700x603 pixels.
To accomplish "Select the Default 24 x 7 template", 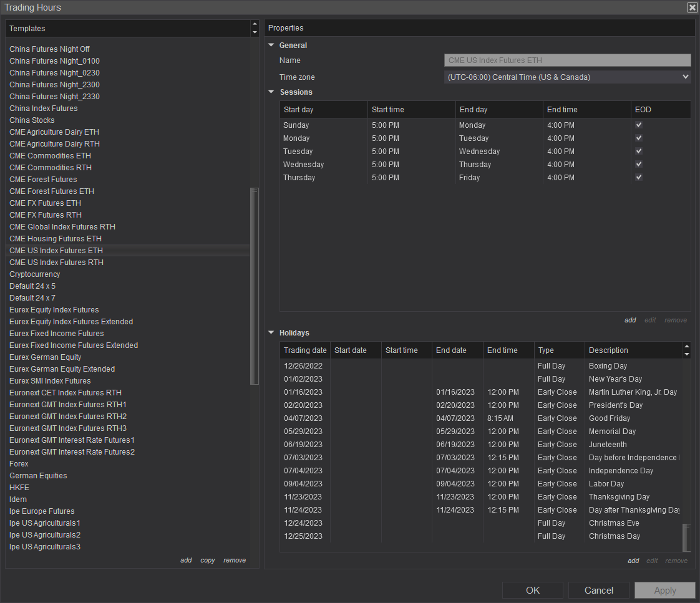I will (x=32, y=297).
